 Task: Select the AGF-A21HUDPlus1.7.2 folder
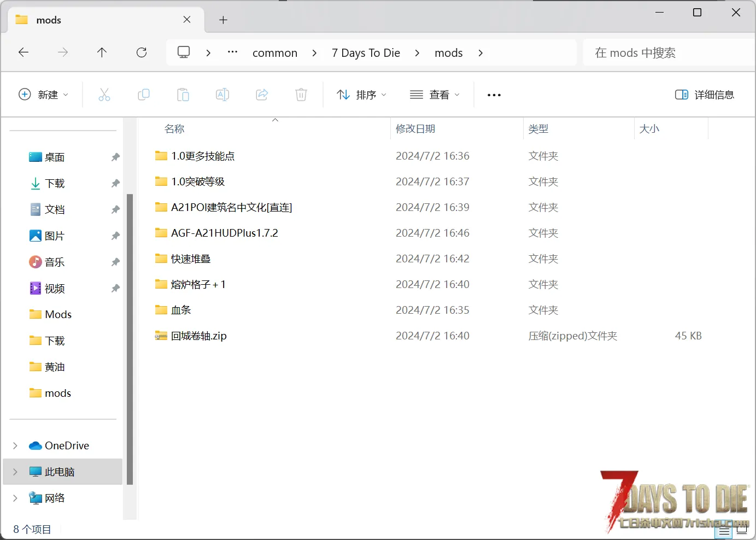225,233
